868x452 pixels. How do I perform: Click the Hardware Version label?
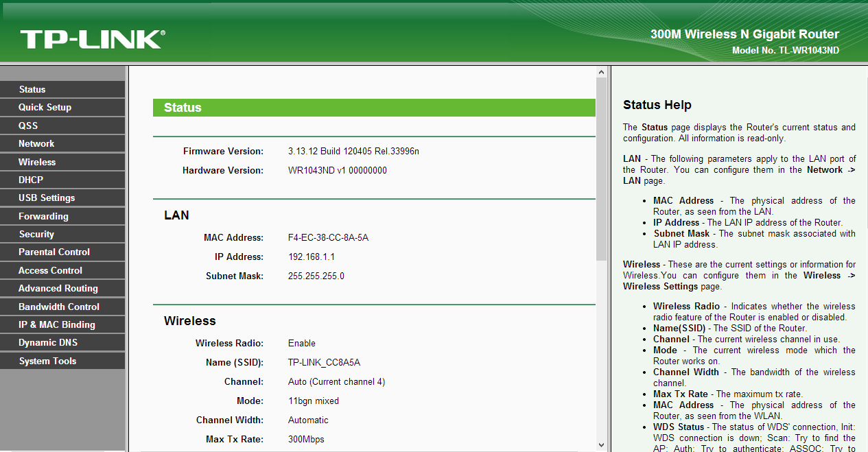pyautogui.click(x=223, y=170)
